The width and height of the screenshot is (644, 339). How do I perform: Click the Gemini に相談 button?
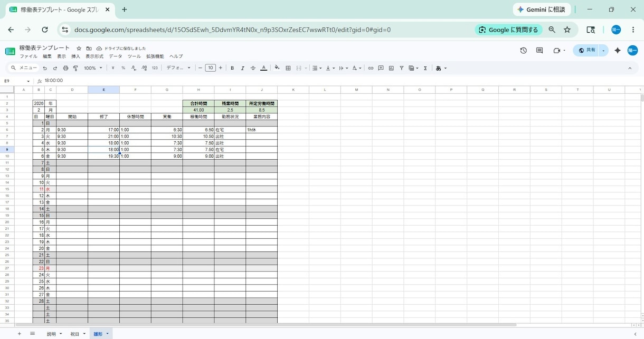click(541, 9)
